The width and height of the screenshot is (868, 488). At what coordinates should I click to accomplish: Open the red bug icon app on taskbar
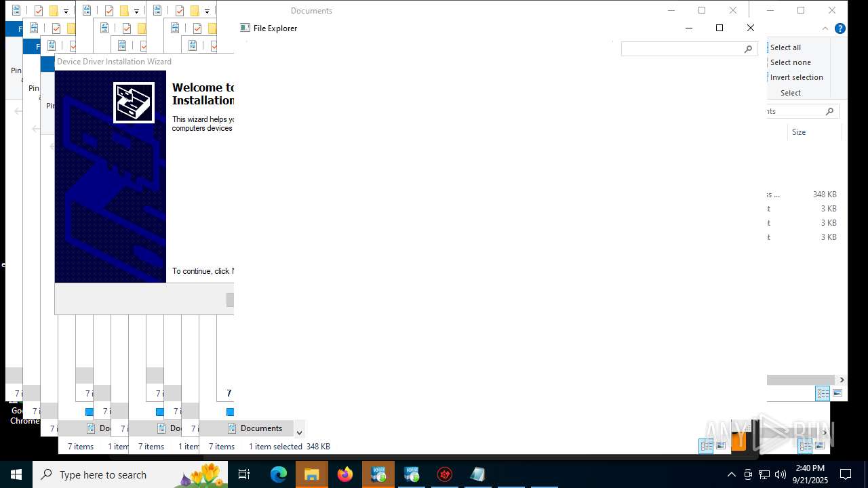point(445,474)
